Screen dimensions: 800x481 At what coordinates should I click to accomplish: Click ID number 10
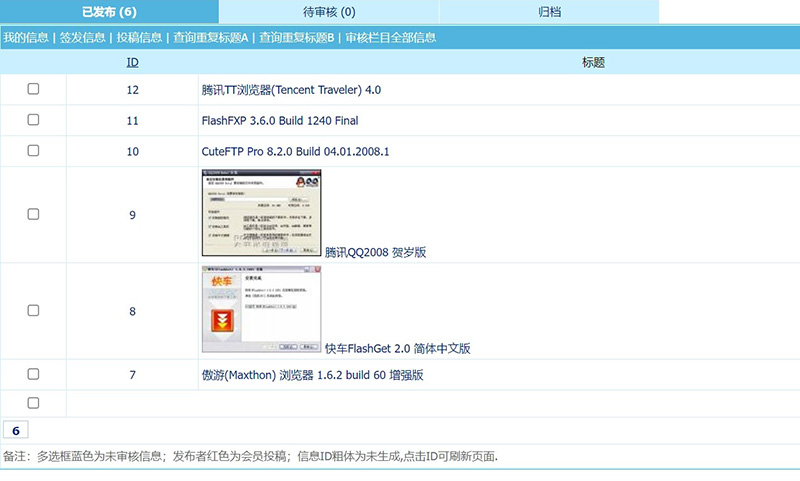(133, 151)
